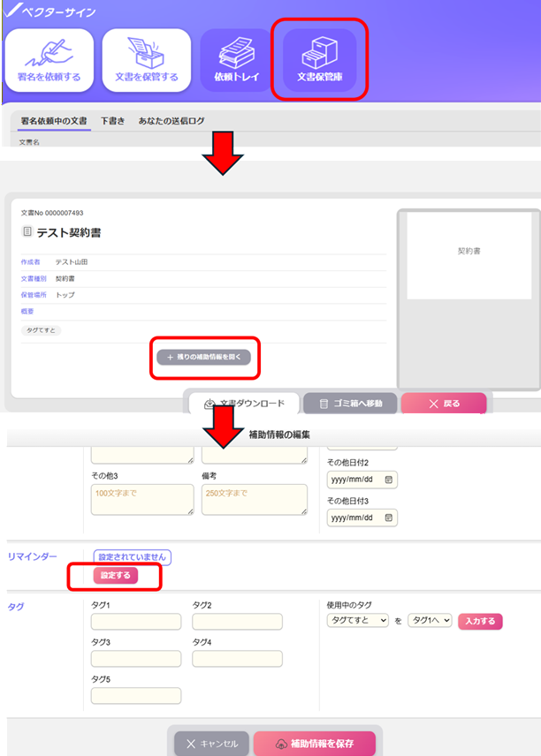Image resolution: width=541 pixels, height=756 pixels.
Task: Click テスト山田 author value
Action: [72, 261]
